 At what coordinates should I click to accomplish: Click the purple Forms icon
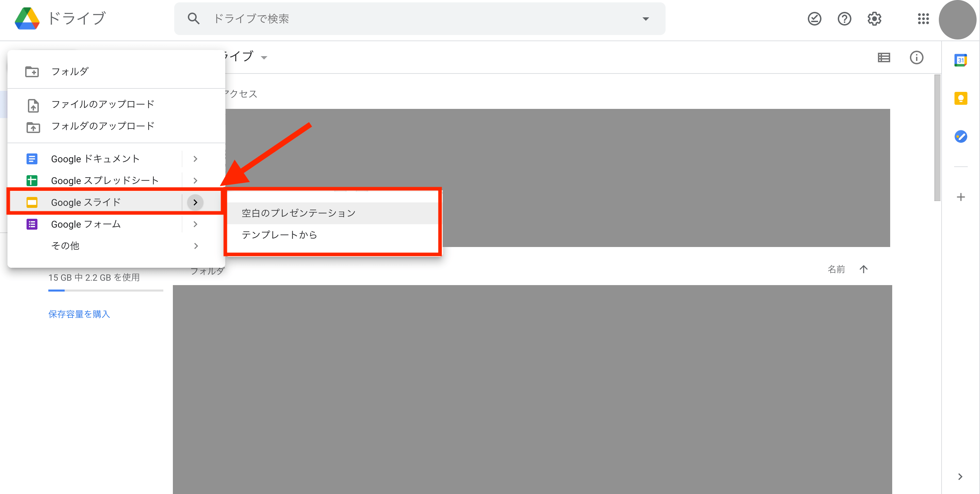pos(32,224)
